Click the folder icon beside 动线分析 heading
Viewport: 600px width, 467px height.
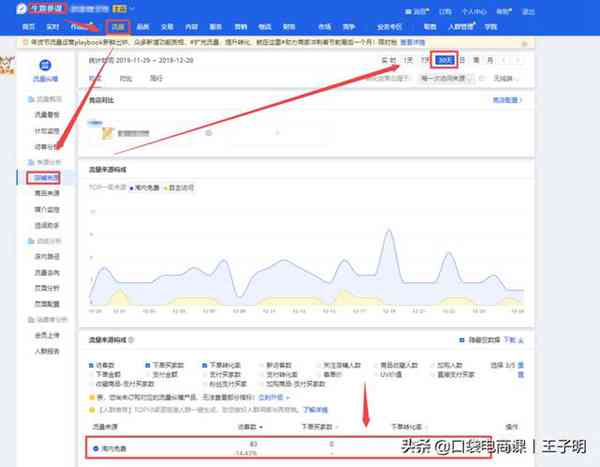point(31,241)
